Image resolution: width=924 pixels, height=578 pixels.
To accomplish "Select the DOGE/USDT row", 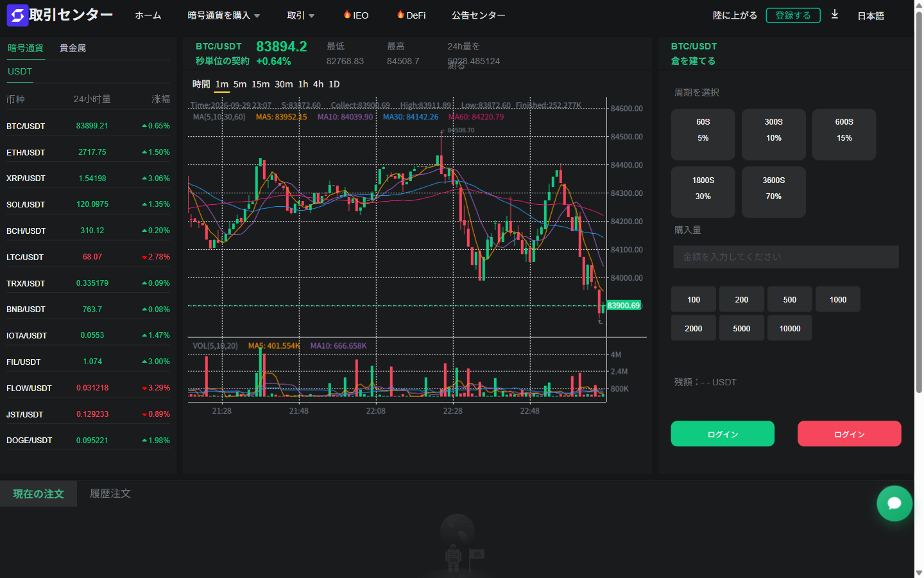I will [x=88, y=441].
